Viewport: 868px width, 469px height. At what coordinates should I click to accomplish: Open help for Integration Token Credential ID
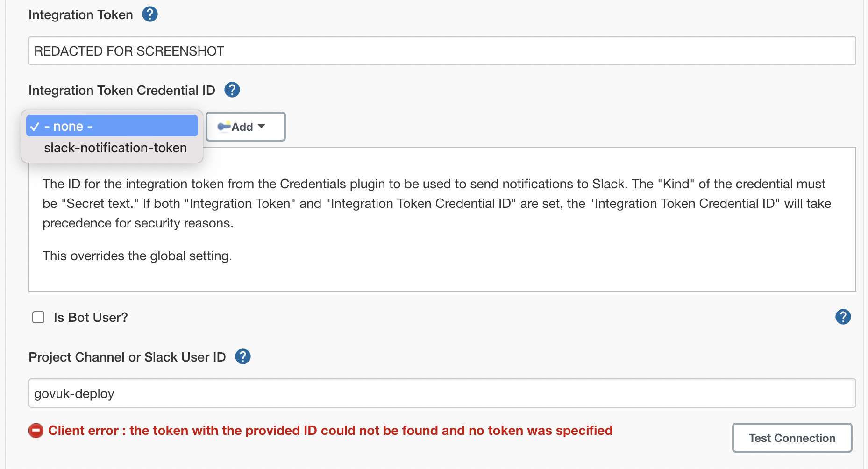(x=232, y=89)
